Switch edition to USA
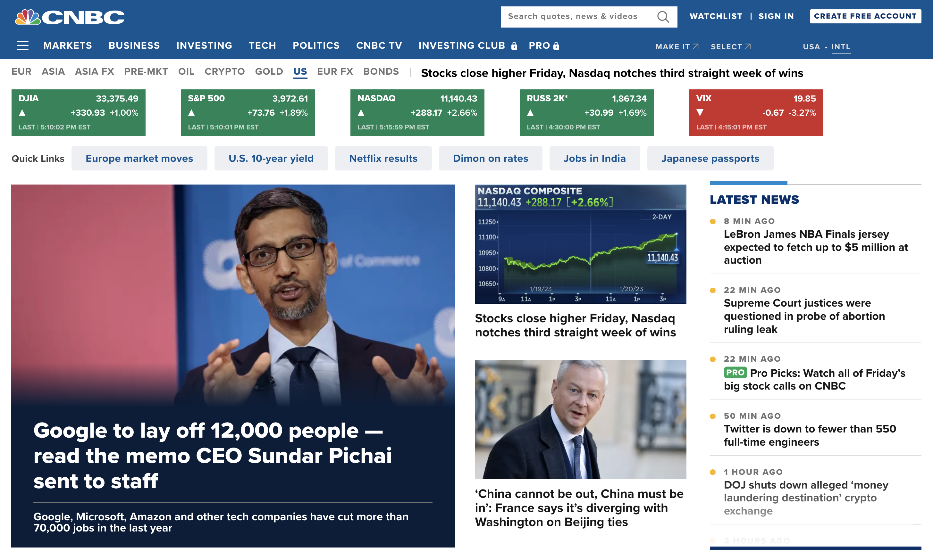933x560 pixels. coord(811,47)
